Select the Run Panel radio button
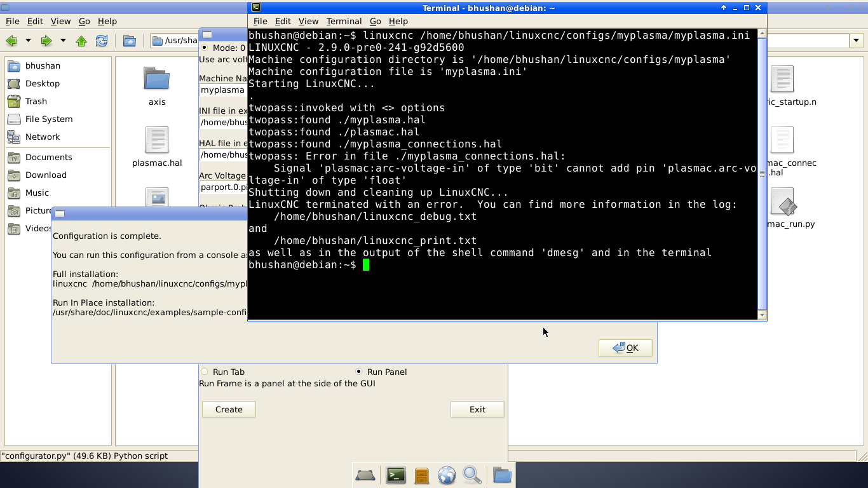 (359, 372)
